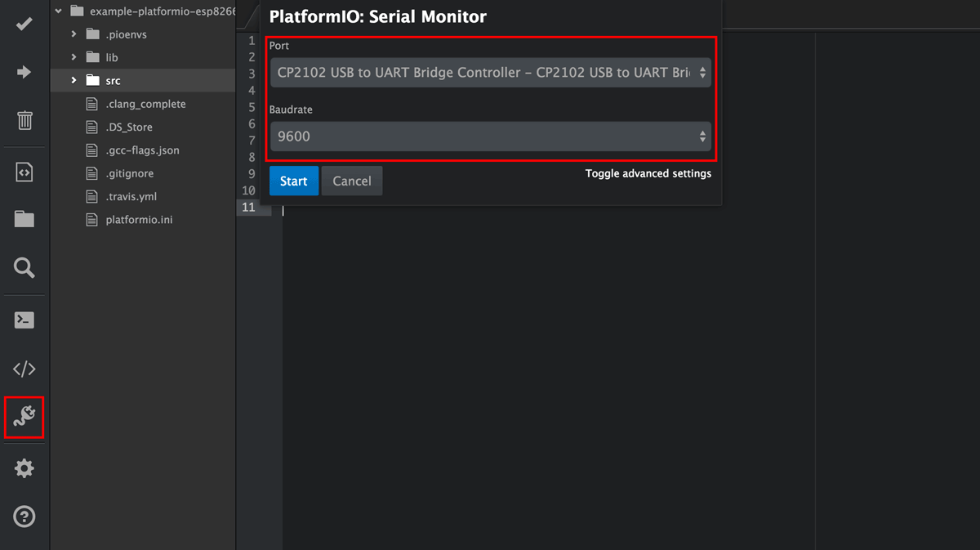Viewport: 980px width, 550px height.
Task: Click the Start button
Action: click(293, 181)
